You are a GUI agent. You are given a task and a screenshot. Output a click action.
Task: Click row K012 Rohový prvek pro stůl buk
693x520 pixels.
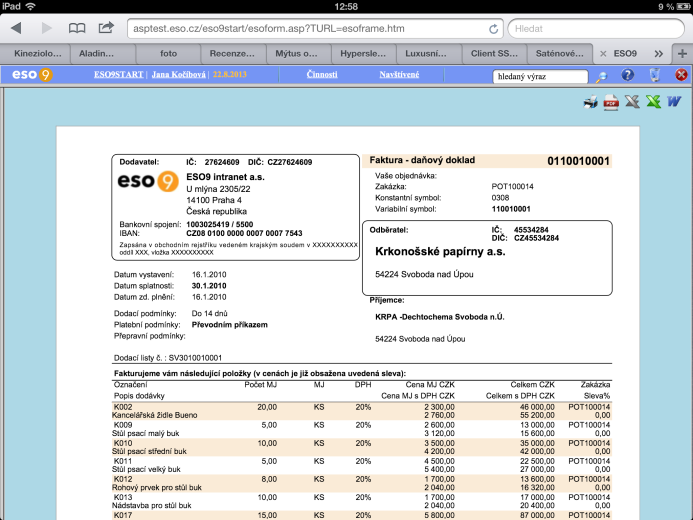click(362, 483)
